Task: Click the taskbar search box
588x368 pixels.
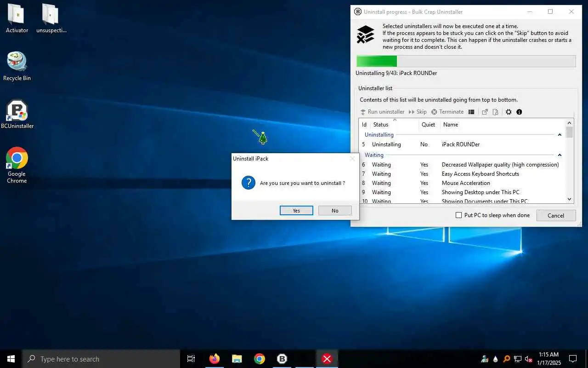Action: [x=101, y=359]
